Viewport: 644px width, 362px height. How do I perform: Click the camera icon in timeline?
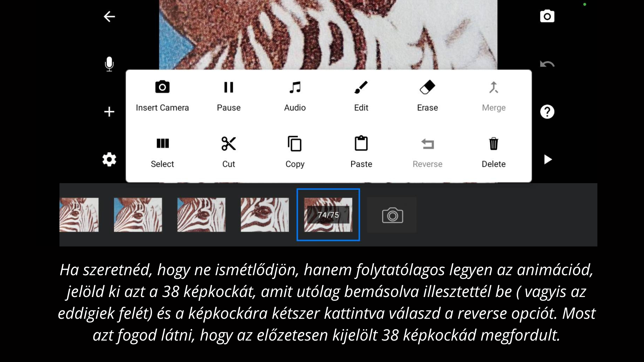pyautogui.click(x=392, y=215)
